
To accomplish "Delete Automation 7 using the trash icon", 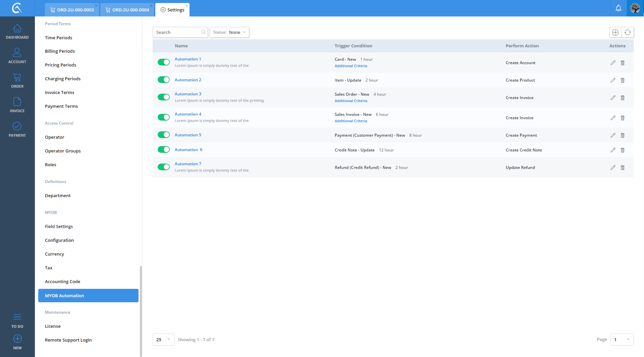I will pos(623,168).
